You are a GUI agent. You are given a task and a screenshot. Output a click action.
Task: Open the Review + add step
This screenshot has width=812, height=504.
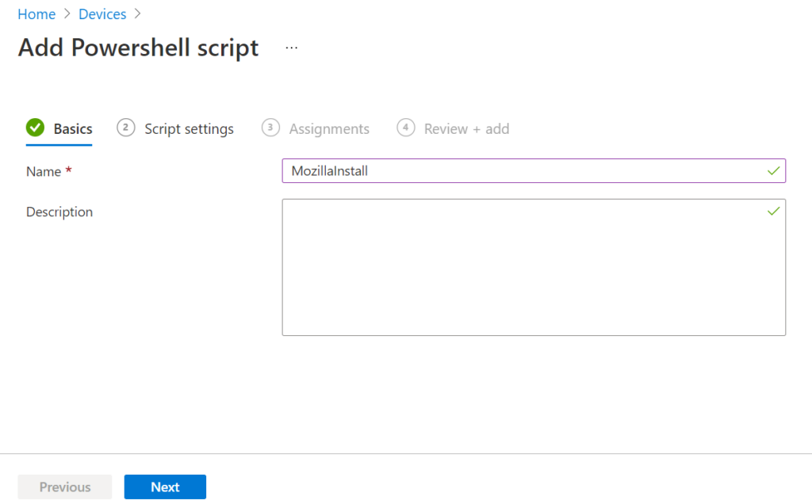pos(465,128)
